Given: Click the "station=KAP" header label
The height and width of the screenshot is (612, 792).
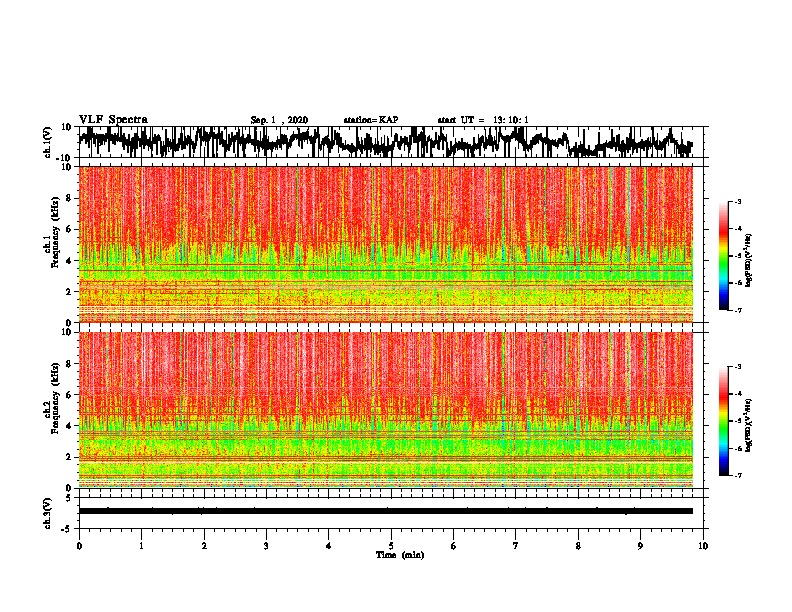Looking at the screenshot, I should (x=371, y=120).
